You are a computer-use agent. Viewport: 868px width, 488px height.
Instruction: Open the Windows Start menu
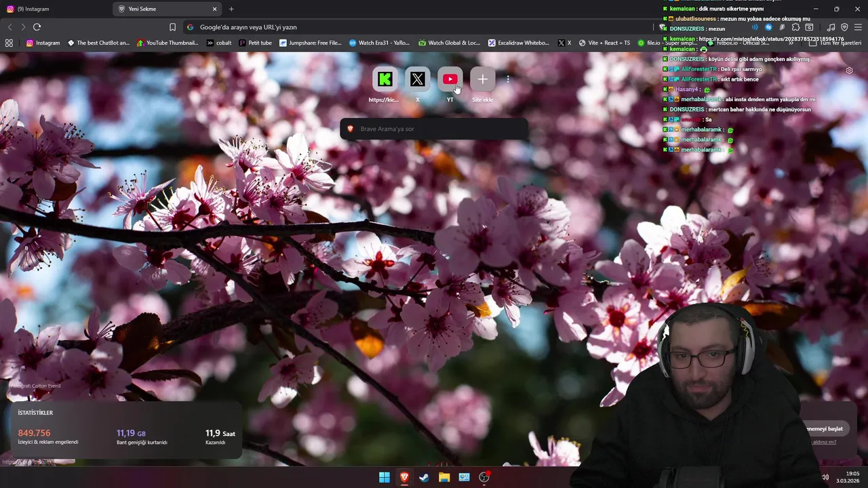(384, 477)
